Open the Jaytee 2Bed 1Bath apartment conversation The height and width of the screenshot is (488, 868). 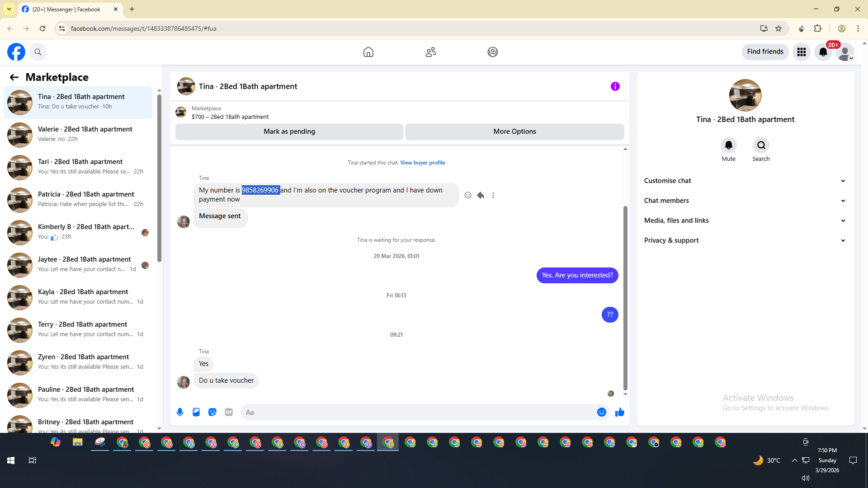click(78, 265)
